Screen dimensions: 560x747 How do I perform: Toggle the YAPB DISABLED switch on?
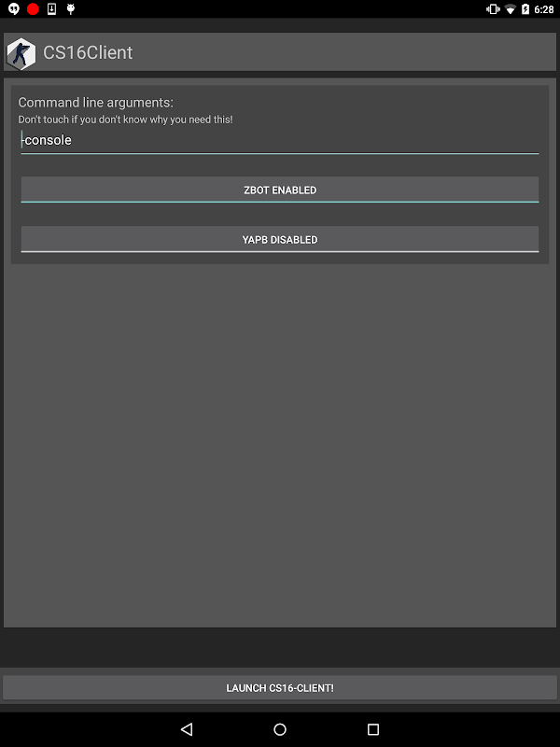click(280, 239)
